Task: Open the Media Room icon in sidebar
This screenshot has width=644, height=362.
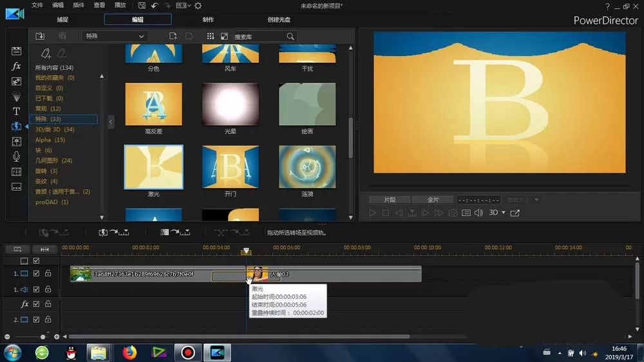Action: [x=16, y=51]
